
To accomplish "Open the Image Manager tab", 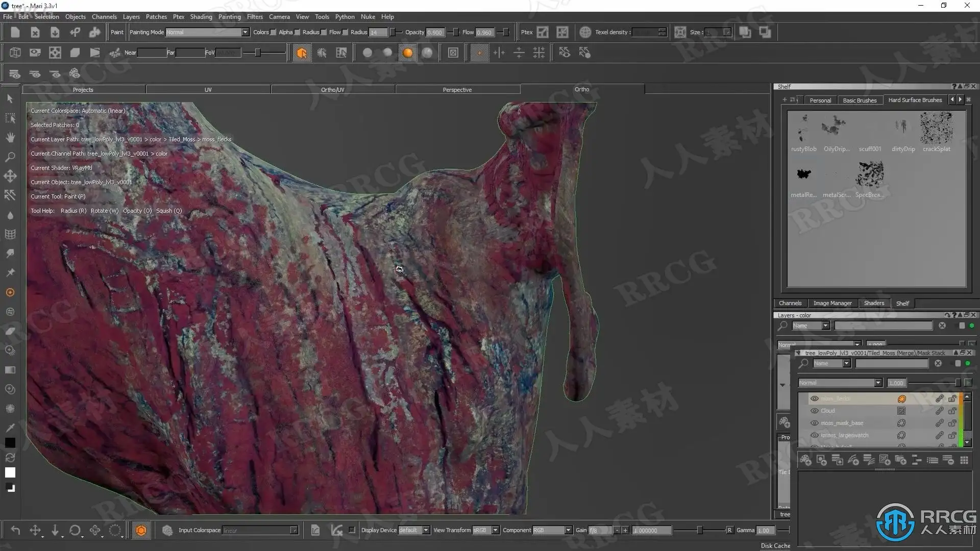I will pyautogui.click(x=832, y=303).
